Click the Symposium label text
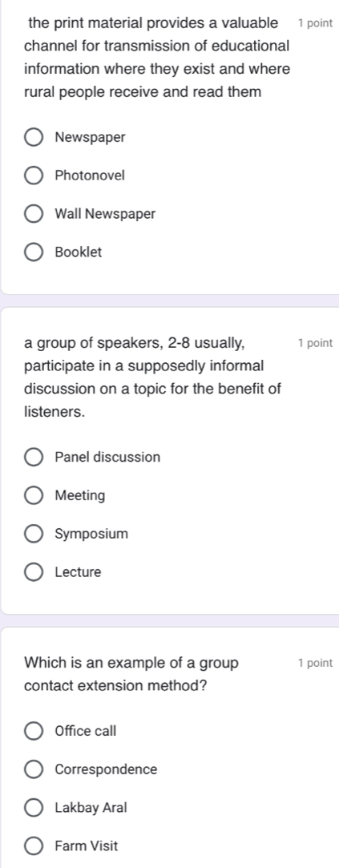 tap(92, 535)
